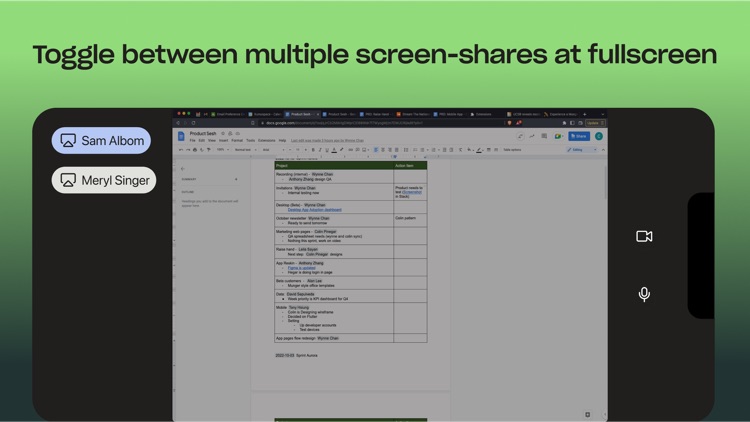The height and width of the screenshot is (422, 750).
Task: Open the last edit history link
Action: [327, 141]
